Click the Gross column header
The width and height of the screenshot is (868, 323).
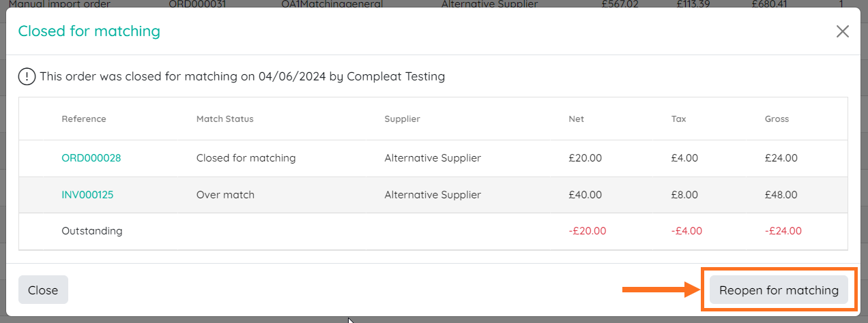(777, 119)
